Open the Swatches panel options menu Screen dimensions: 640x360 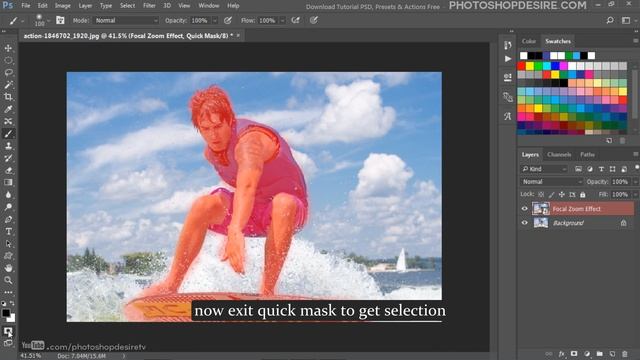[636, 41]
